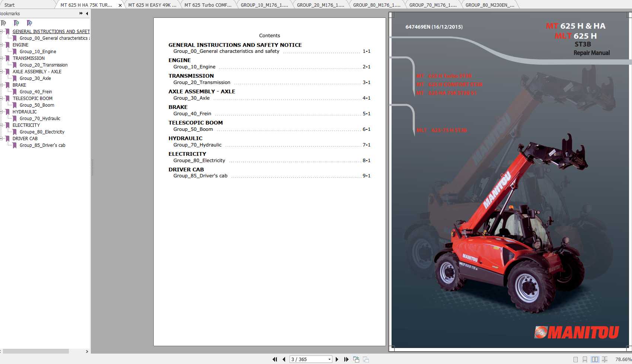
Task: Select the ENGINE bookmark label
Action: coord(20,45)
